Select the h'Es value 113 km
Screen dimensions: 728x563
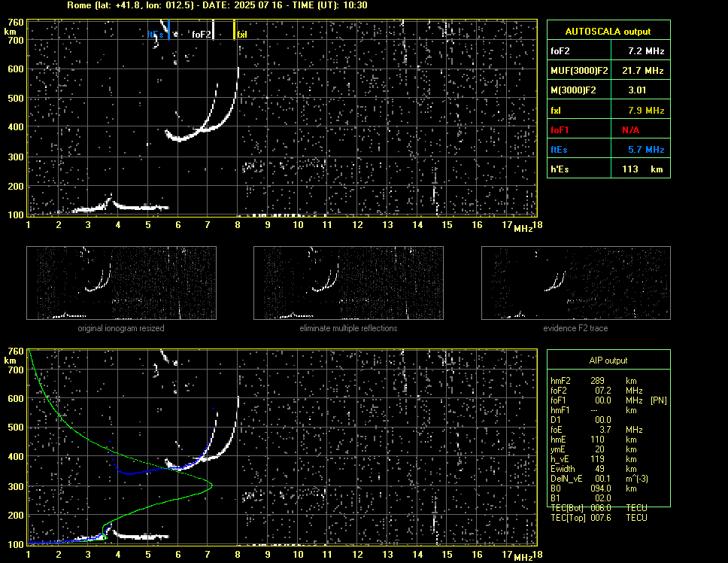(x=642, y=169)
